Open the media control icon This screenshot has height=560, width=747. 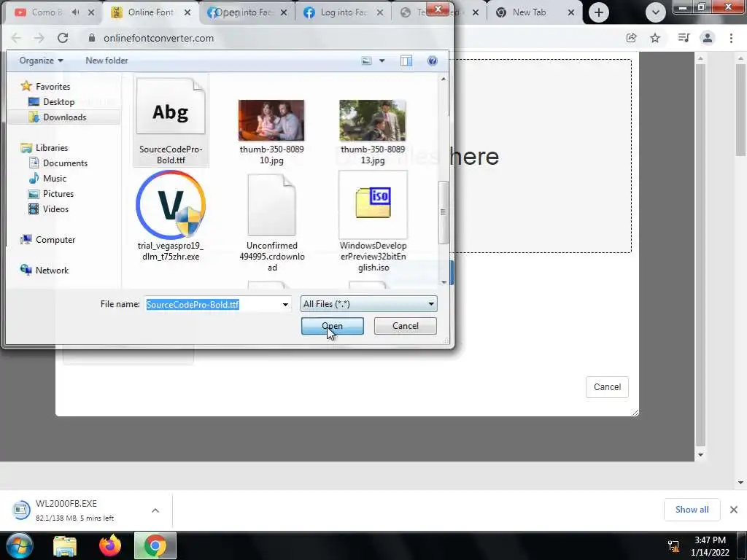click(x=684, y=38)
